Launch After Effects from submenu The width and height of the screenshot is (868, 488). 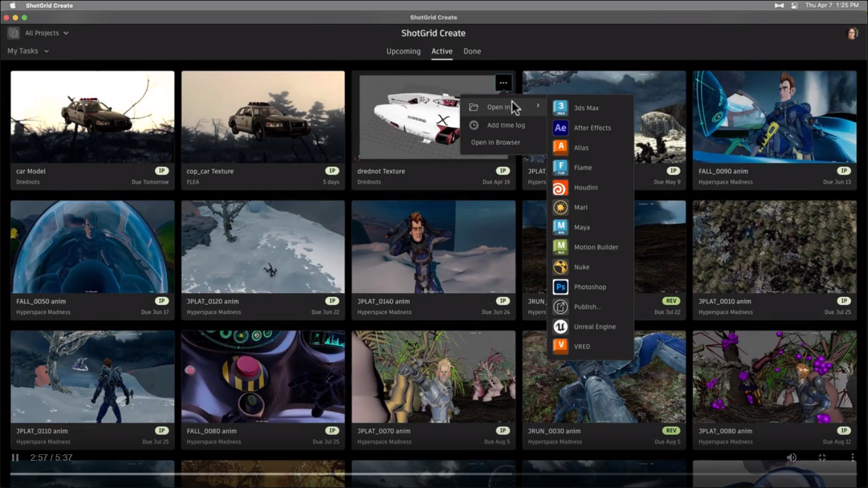pos(590,128)
